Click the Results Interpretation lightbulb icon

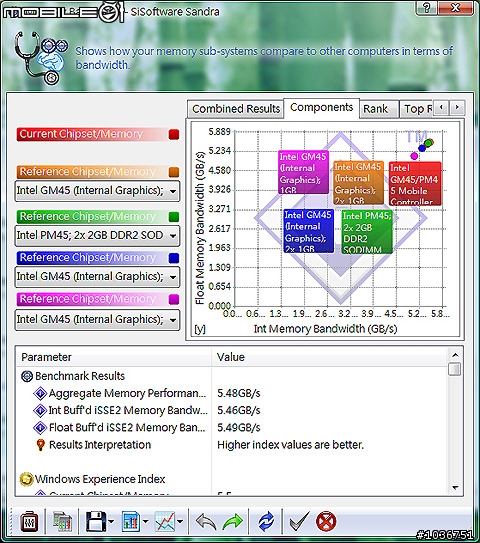click(x=41, y=445)
